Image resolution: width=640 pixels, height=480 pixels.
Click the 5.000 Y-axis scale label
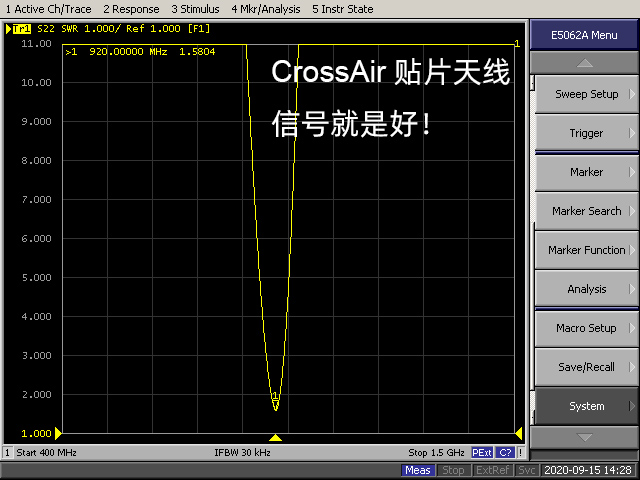pyautogui.click(x=36, y=278)
